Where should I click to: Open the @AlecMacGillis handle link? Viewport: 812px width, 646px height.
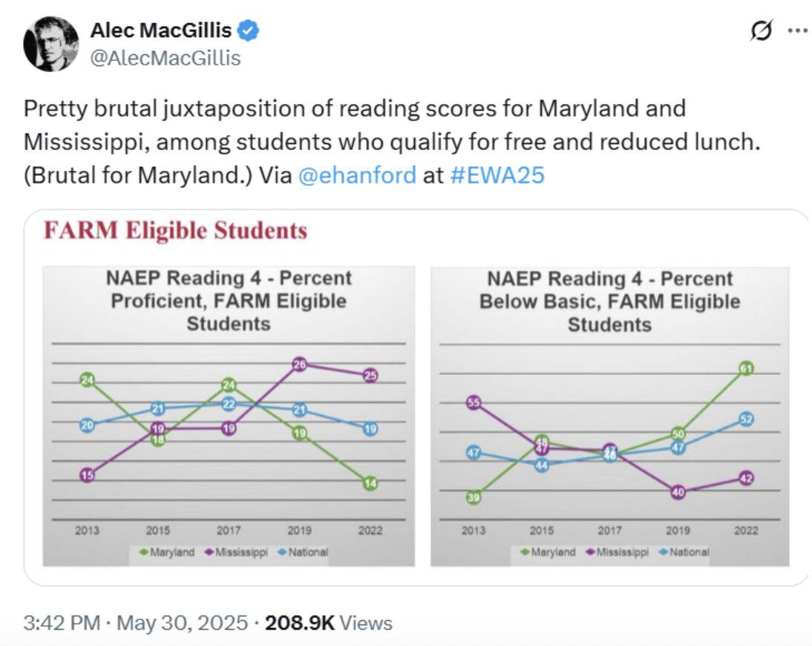click(166, 58)
